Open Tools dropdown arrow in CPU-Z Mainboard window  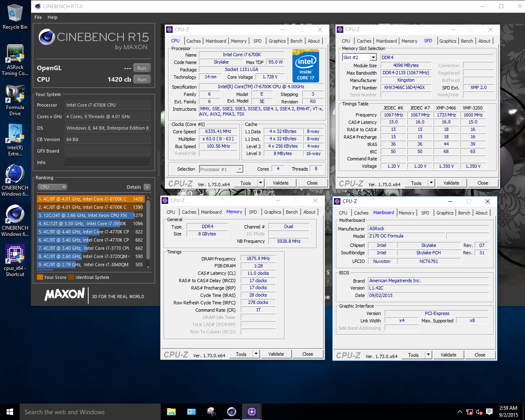coord(428,355)
